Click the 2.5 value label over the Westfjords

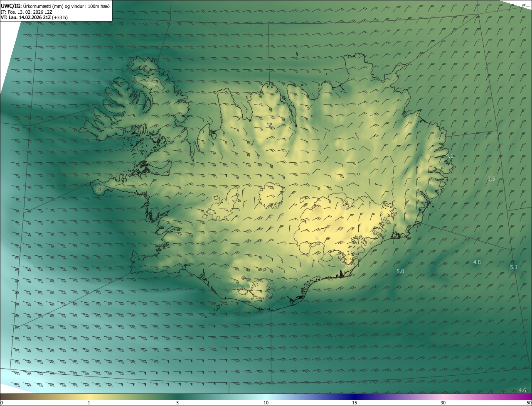152,84
